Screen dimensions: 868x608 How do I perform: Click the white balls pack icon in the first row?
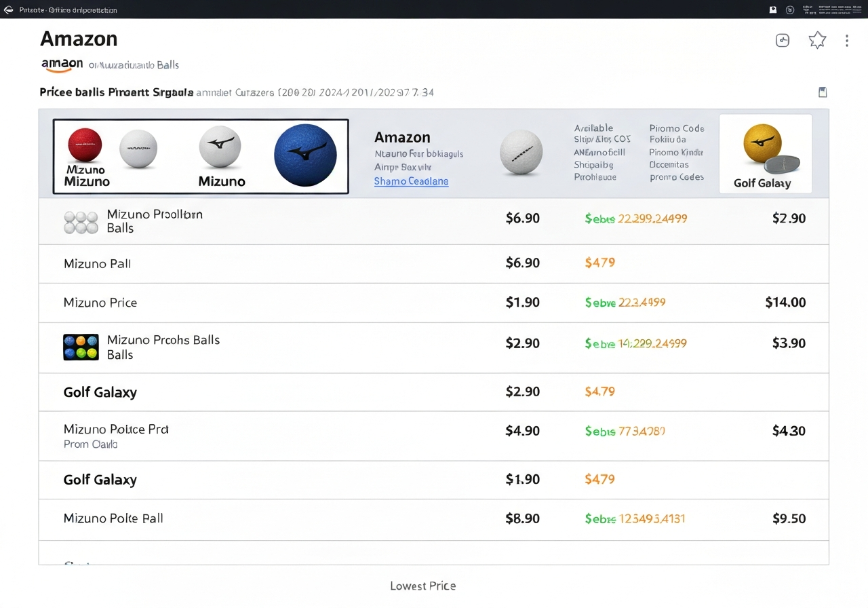(81, 222)
